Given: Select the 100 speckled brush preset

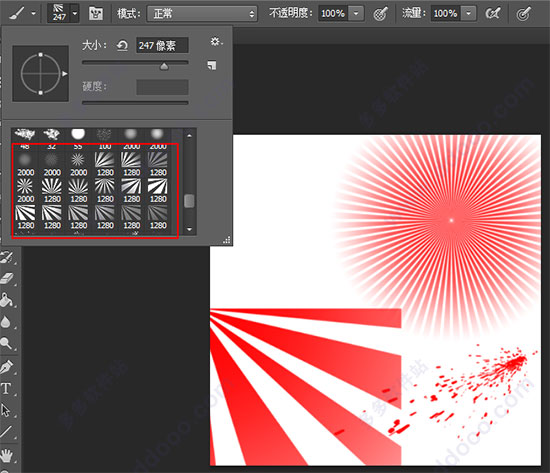Looking at the screenshot, I should (x=105, y=138).
